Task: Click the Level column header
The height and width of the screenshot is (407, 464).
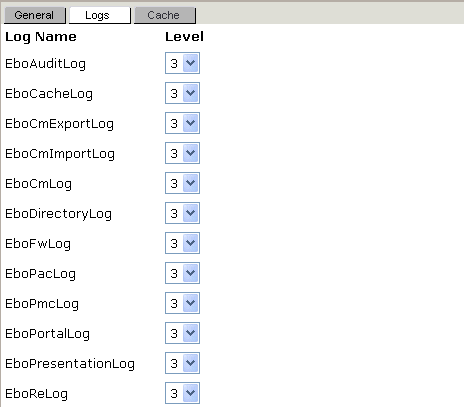Action: [184, 37]
